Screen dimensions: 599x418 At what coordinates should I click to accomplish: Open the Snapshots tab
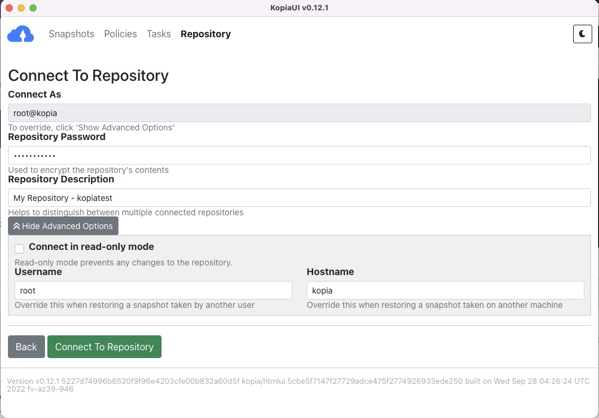tap(71, 34)
